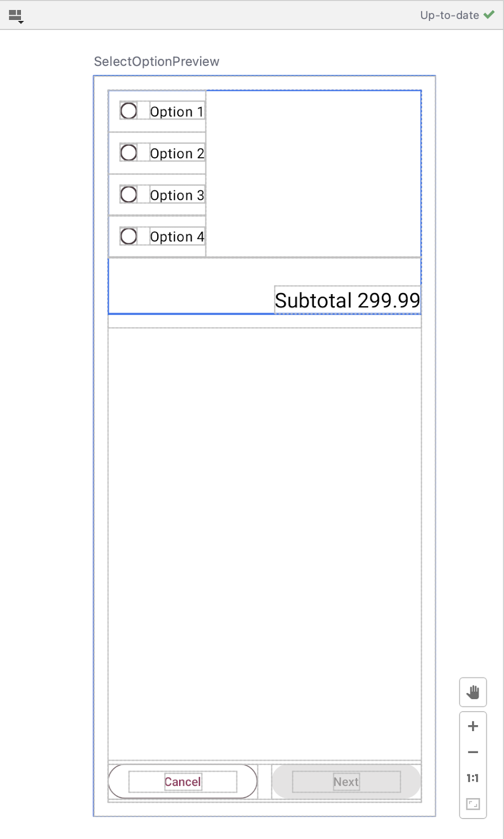Click the SelectOptionPreview title label
The image size is (504, 839).
point(156,61)
